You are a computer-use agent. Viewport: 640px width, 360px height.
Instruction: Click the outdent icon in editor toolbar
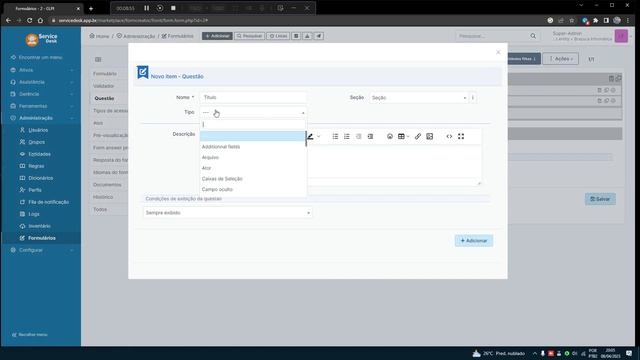pyautogui.click(x=358, y=136)
